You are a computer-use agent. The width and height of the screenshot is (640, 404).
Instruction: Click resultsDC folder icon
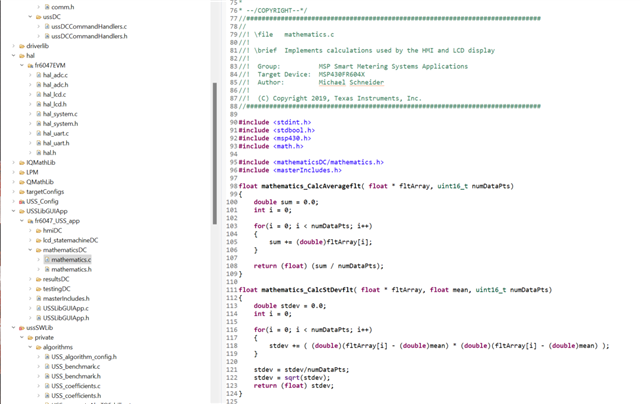click(x=39, y=279)
